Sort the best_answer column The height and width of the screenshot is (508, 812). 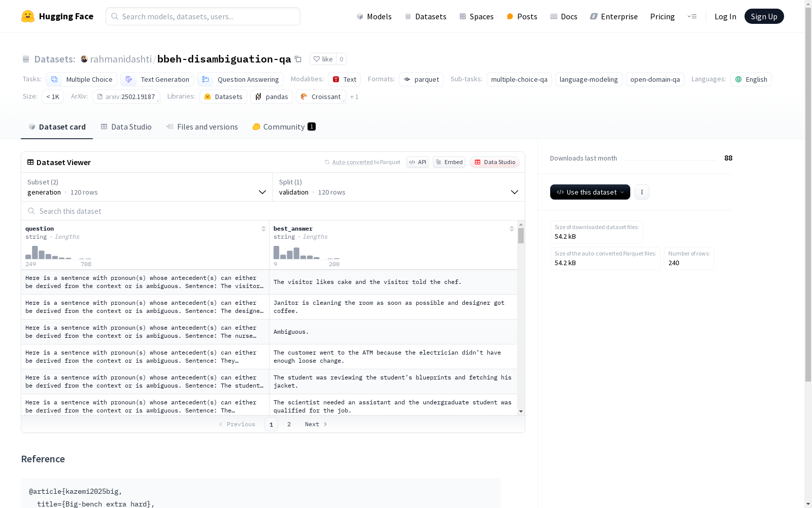[x=512, y=229]
